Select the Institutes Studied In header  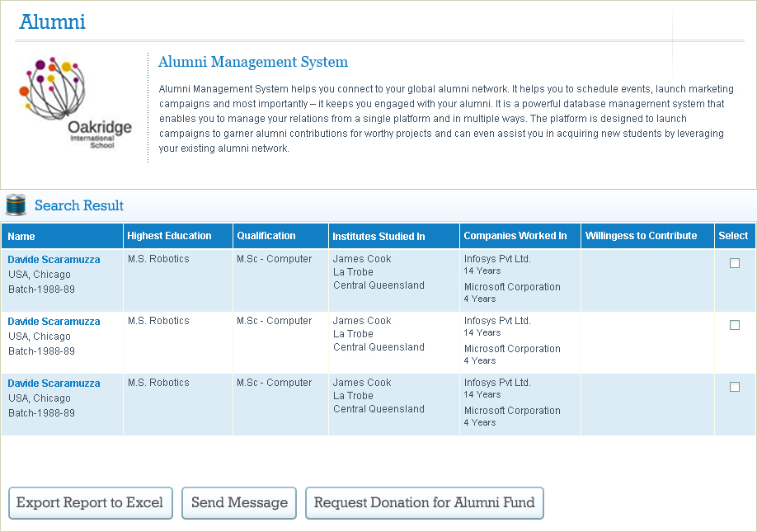pos(378,237)
